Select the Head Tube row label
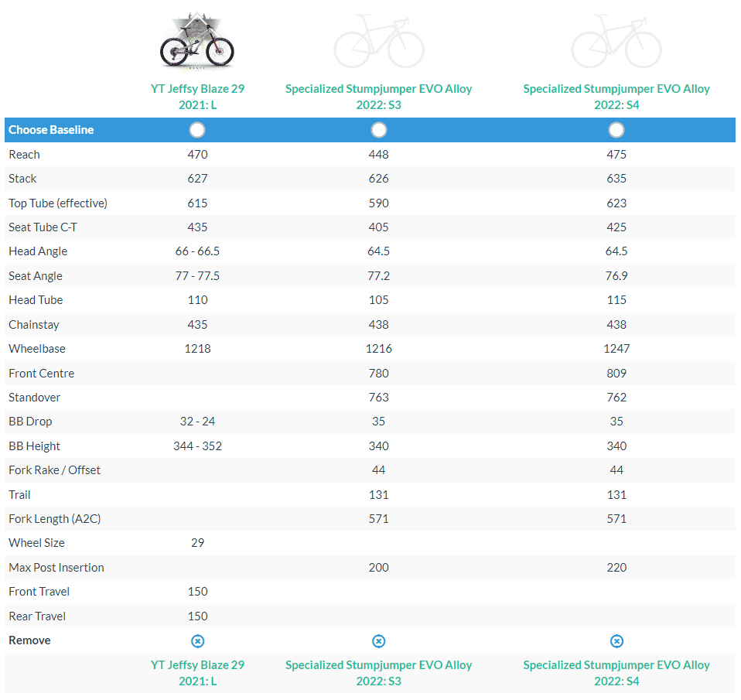The image size is (741, 700). (36, 300)
